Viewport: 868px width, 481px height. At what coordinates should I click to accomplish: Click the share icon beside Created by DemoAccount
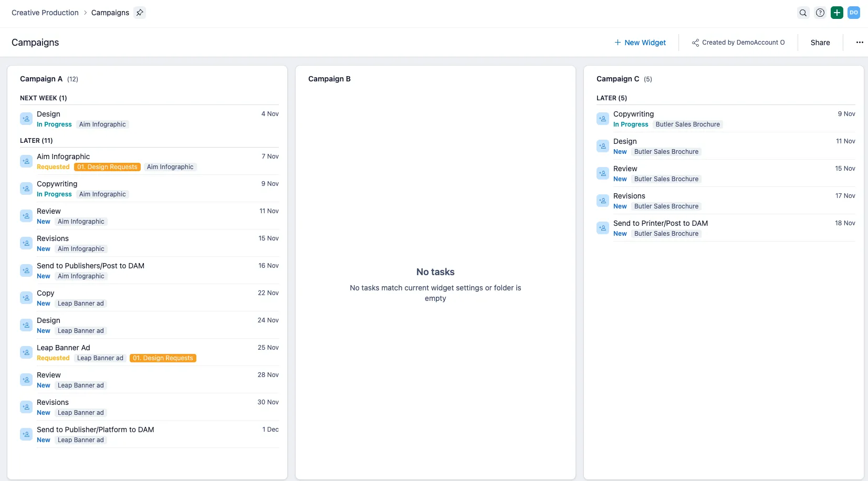[x=695, y=43]
